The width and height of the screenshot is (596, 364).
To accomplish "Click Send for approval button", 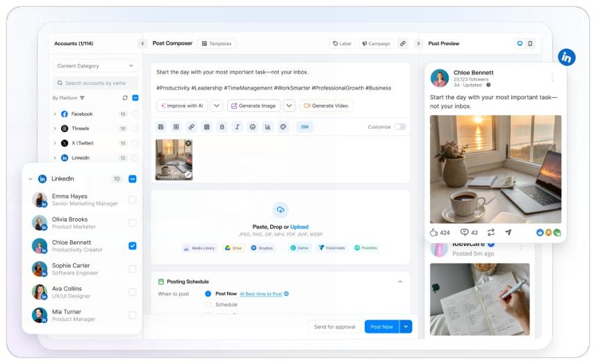I will tap(335, 326).
